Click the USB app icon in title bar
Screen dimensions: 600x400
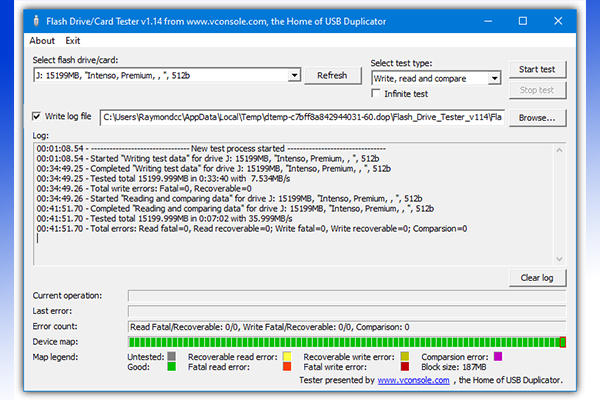36,20
